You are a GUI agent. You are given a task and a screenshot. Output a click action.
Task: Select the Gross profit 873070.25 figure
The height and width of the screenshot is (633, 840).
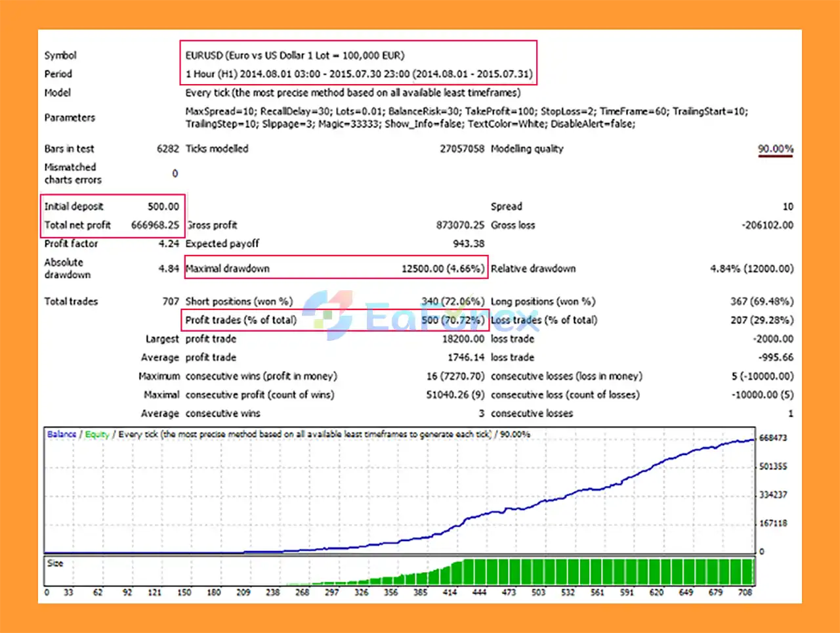pos(460,225)
